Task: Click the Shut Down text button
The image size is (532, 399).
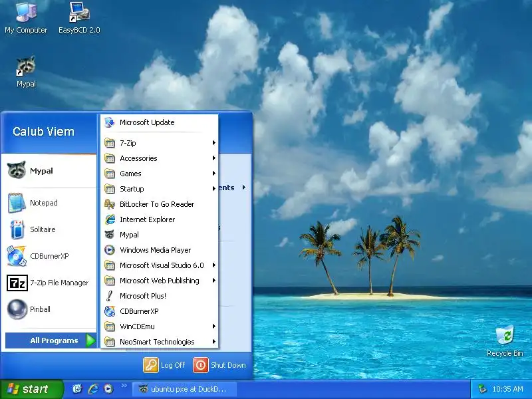Action: click(x=228, y=365)
